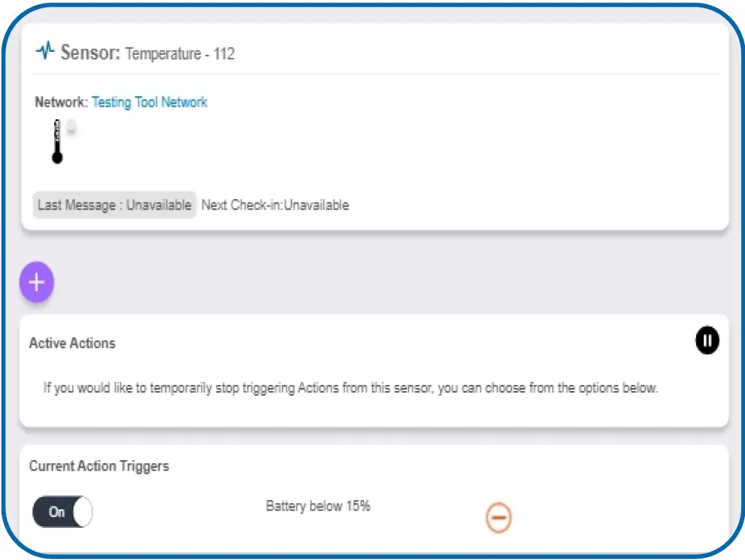Click the Last Message Unavailable badge
Viewport: 745px width, 560px height.
[x=114, y=205]
